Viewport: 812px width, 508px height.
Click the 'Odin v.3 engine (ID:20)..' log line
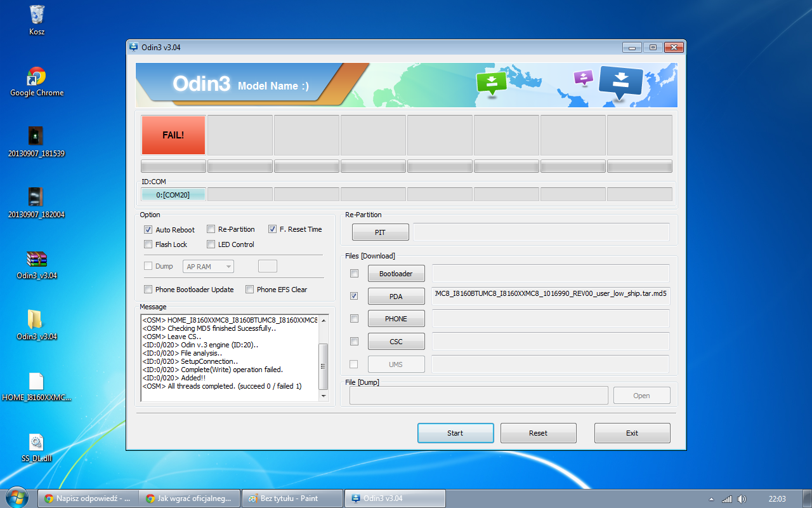pyautogui.click(x=200, y=345)
